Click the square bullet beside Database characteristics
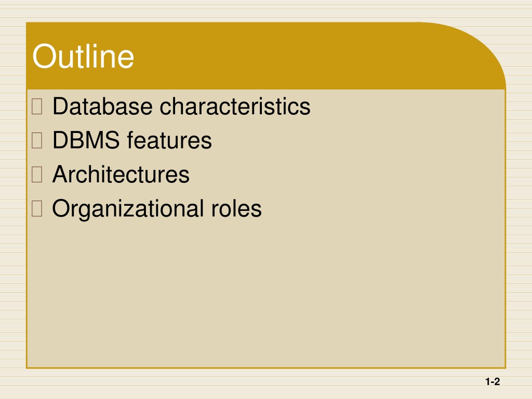Viewport: 532px width, 399px height. (37, 107)
